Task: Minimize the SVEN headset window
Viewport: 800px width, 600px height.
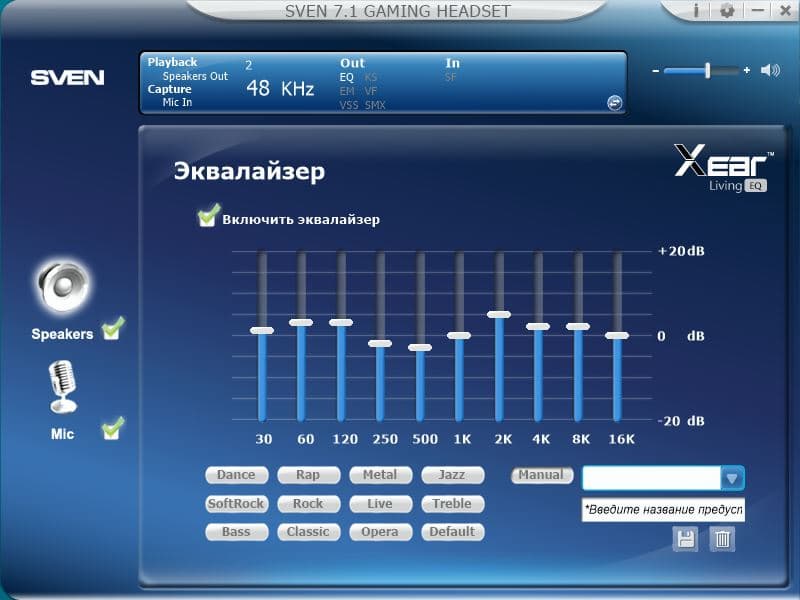Action: 758,10
